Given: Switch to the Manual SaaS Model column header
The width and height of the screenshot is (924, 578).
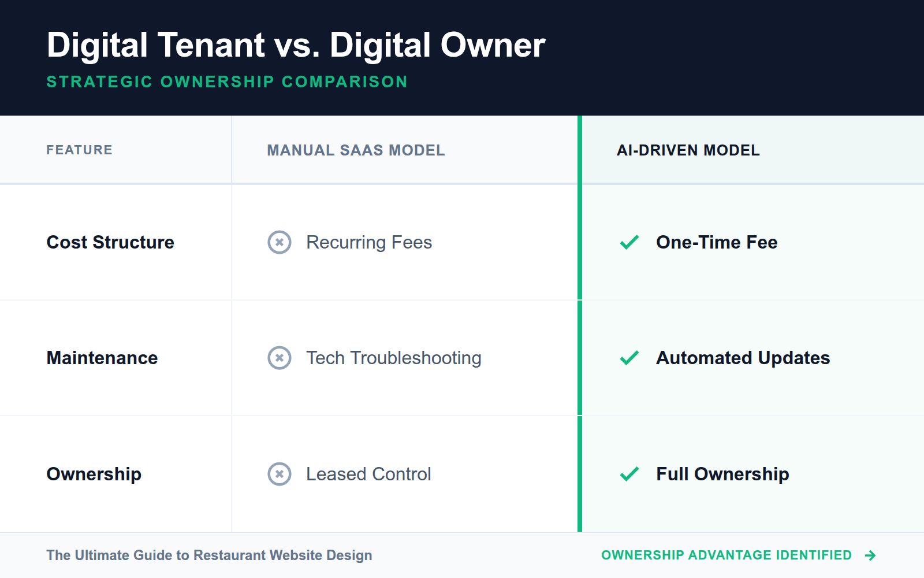Looking at the screenshot, I should coord(355,150).
